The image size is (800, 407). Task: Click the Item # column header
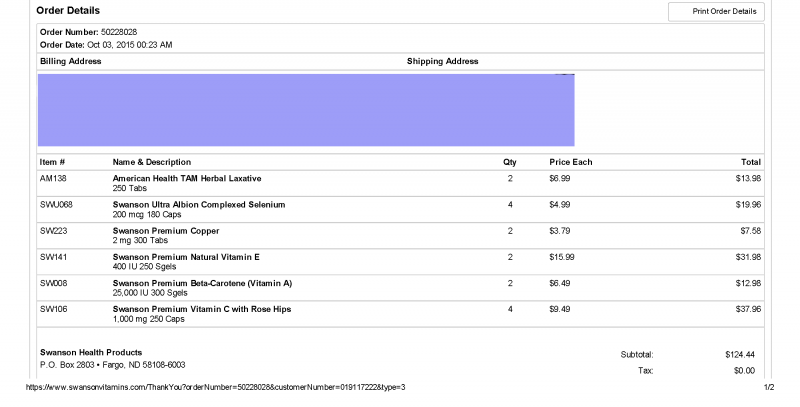coord(52,162)
